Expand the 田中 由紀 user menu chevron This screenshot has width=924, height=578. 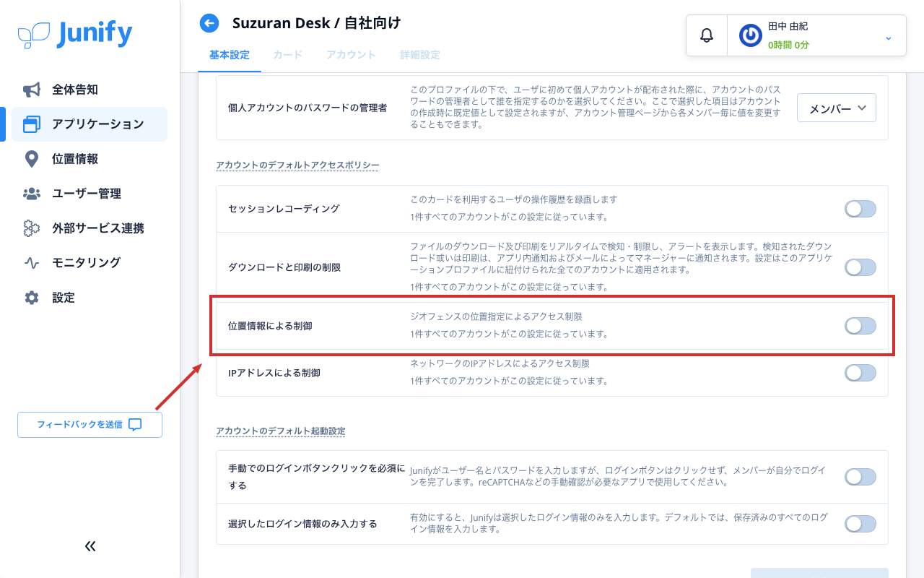(889, 38)
